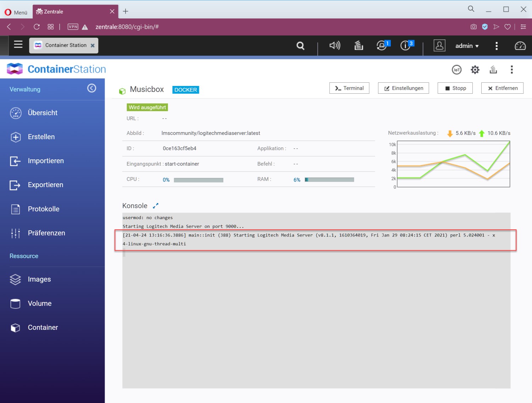Click the security warning triangle icon

tap(85, 27)
